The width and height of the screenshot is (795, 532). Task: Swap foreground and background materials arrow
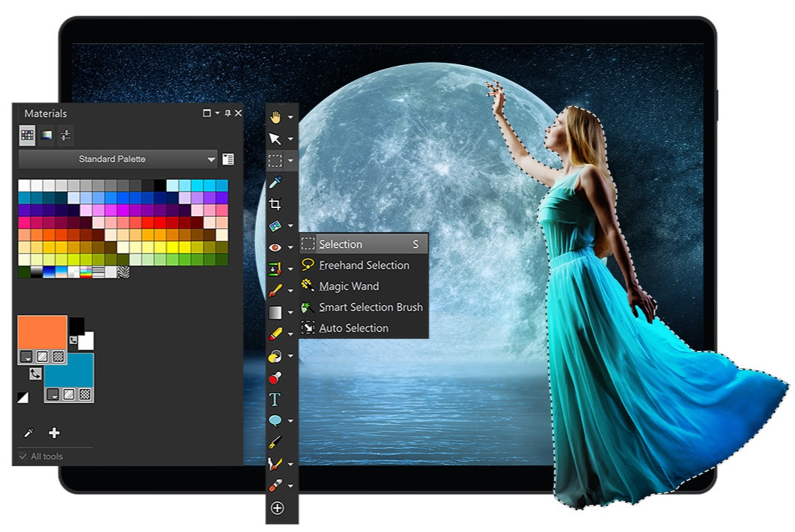point(34,374)
